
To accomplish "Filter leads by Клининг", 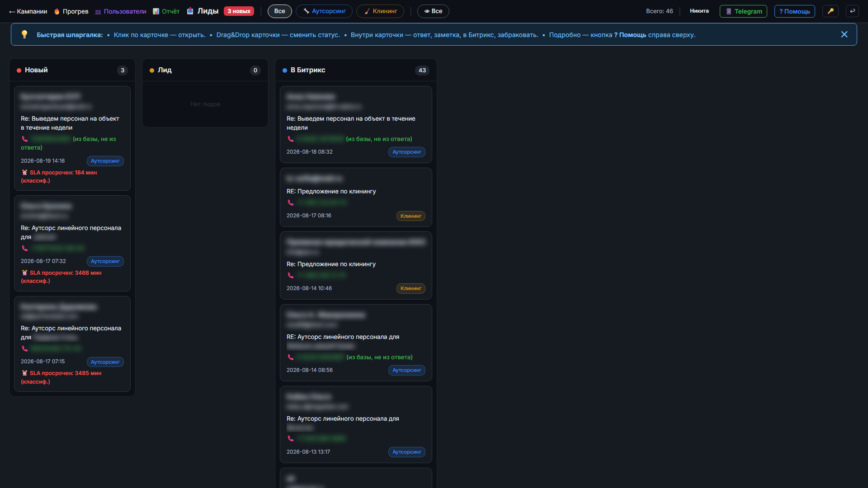I will pyautogui.click(x=380, y=11).
